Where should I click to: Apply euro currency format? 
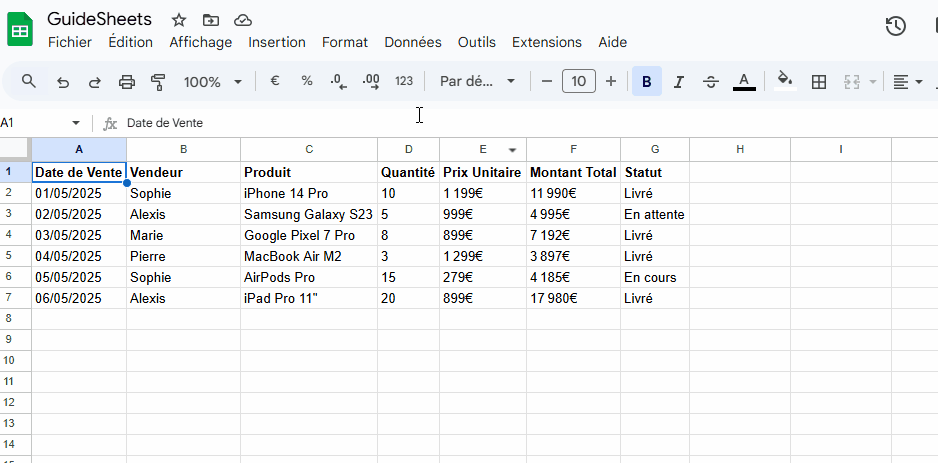coord(275,81)
